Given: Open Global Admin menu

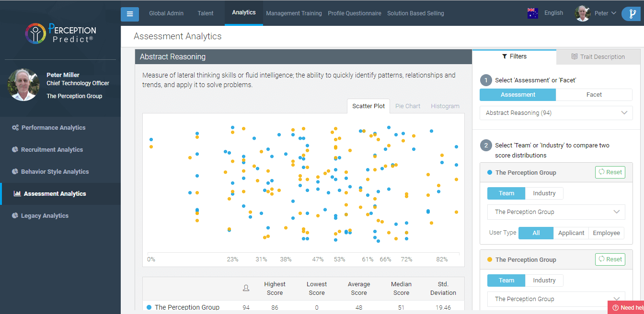Looking at the screenshot, I should [166, 13].
